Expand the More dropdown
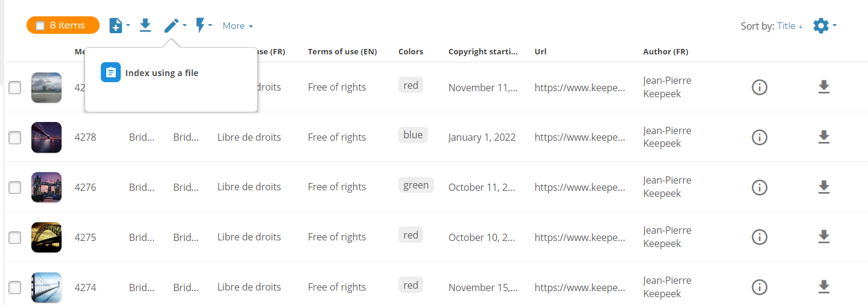The height and width of the screenshot is (305, 868). pyautogui.click(x=237, y=26)
